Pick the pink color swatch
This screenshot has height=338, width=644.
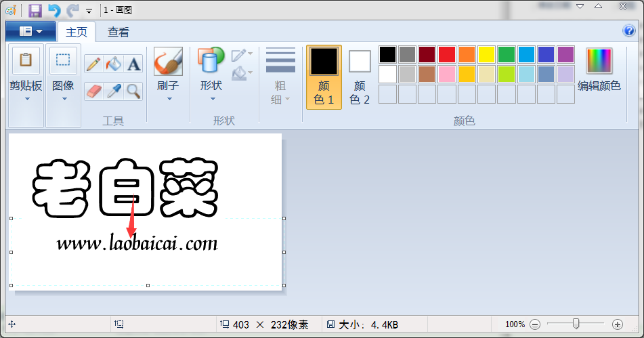[447, 74]
